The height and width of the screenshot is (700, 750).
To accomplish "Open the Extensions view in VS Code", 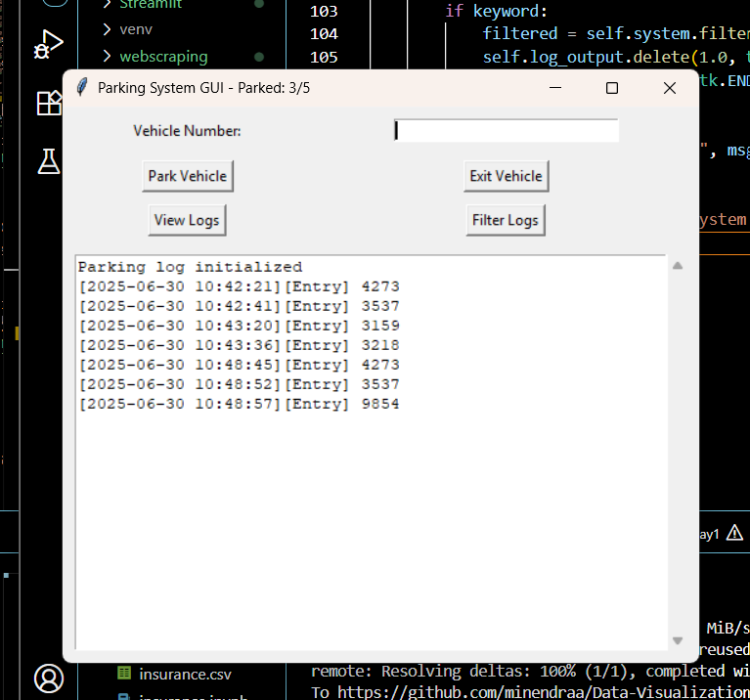I will click(x=49, y=103).
